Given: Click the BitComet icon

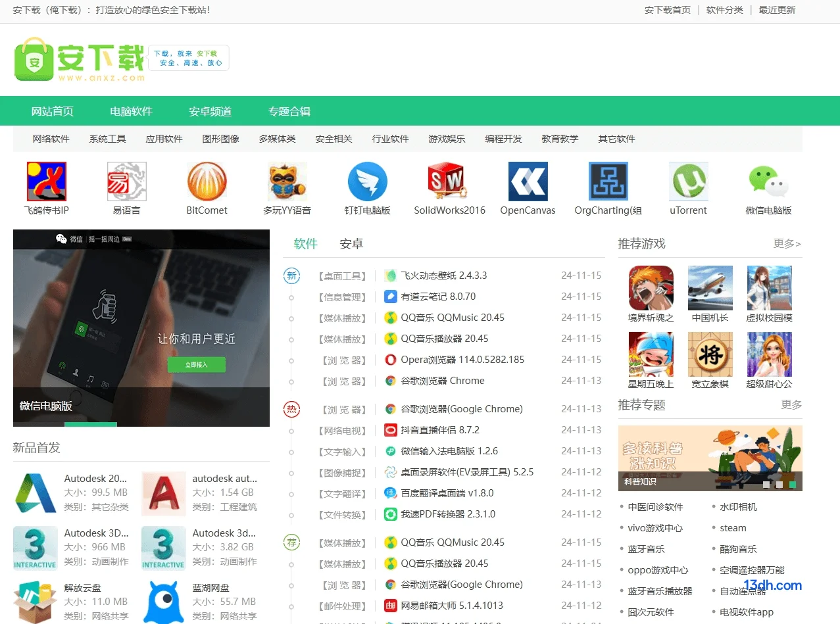Looking at the screenshot, I should [207, 181].
